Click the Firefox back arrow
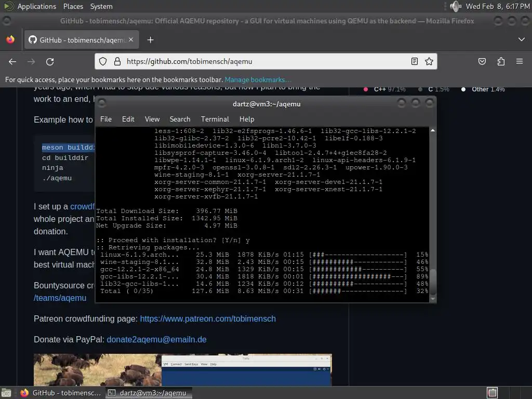Screen dimensions: 532x399 tap(12, 61)
